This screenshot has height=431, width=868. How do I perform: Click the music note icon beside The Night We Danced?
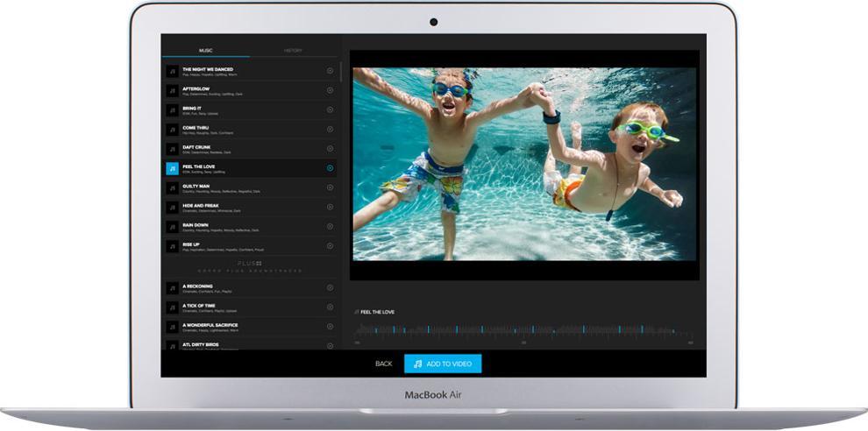coord(172,71)
